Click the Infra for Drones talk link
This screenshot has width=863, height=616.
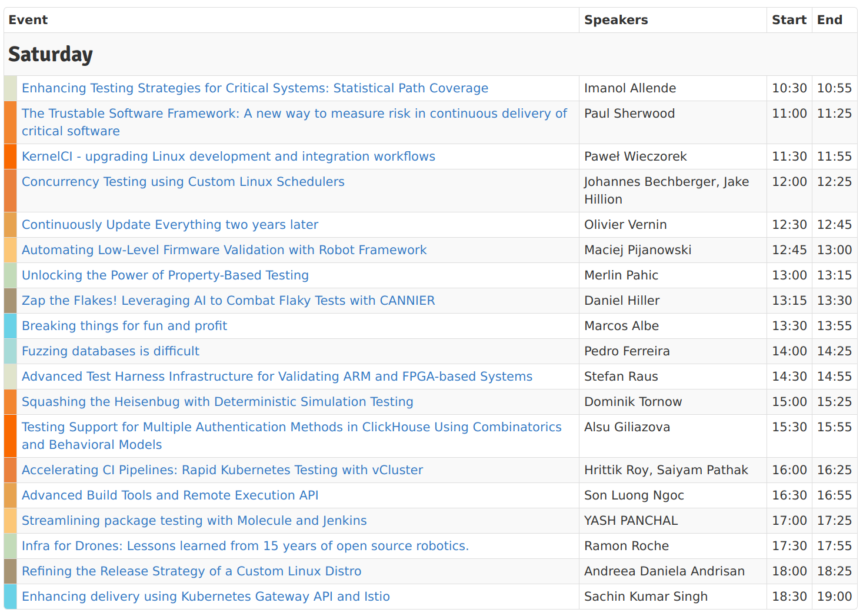click(x=245, y=546)
